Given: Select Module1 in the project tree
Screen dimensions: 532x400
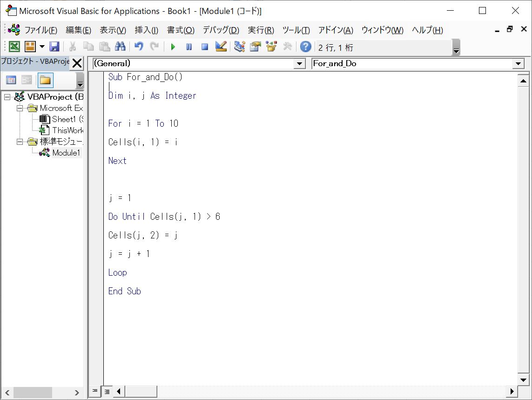Looking at the screenshot, I should tap(66, 153).
